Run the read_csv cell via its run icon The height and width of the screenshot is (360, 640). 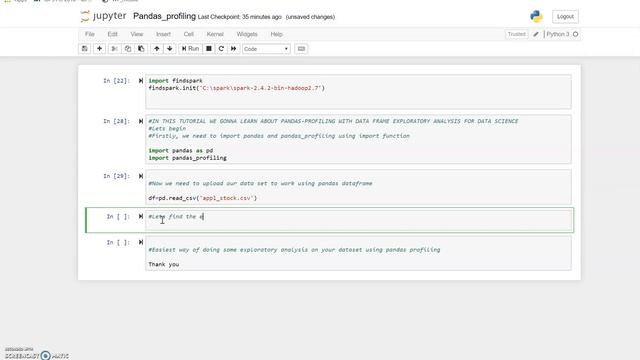point(140,176)
